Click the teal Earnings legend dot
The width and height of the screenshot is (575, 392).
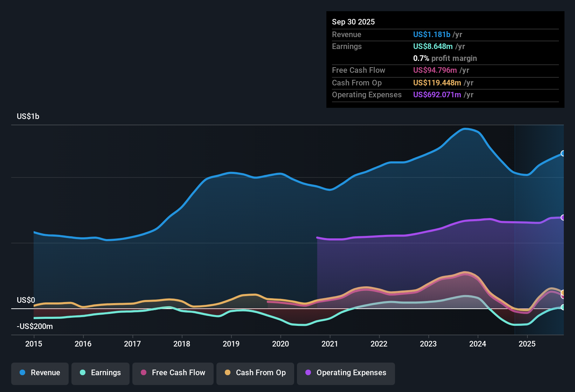coord(82,373)
